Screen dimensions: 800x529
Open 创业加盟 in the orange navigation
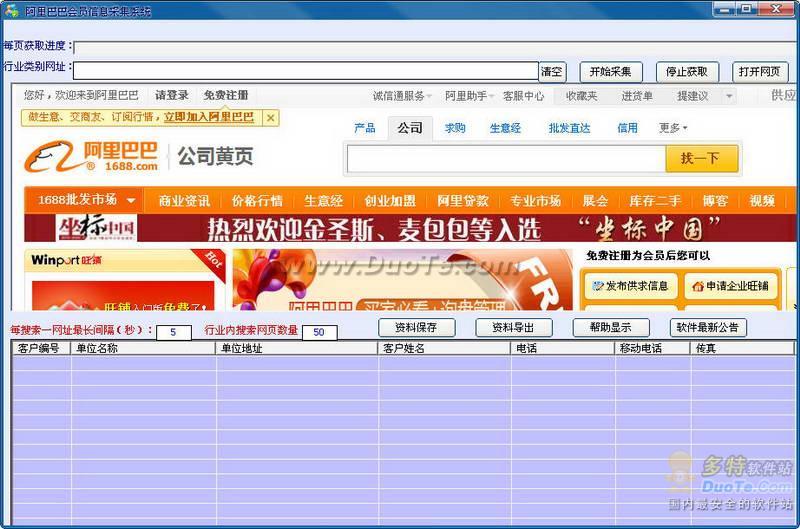[x=390, y=200]
